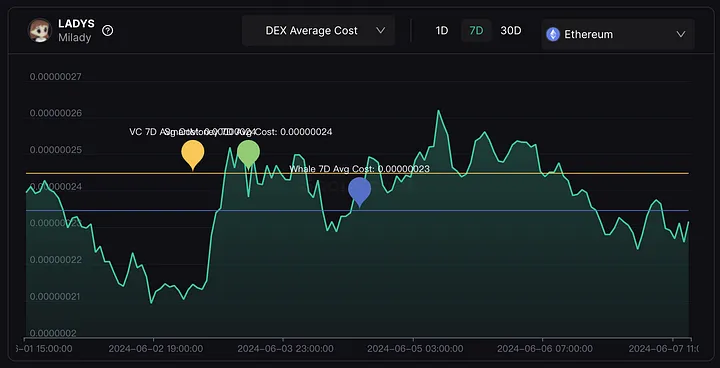The width and height of the screenshot is (720, 368).
Task: Click the 2024-06-02 19:00:00 date label
Action: point(156,349)
